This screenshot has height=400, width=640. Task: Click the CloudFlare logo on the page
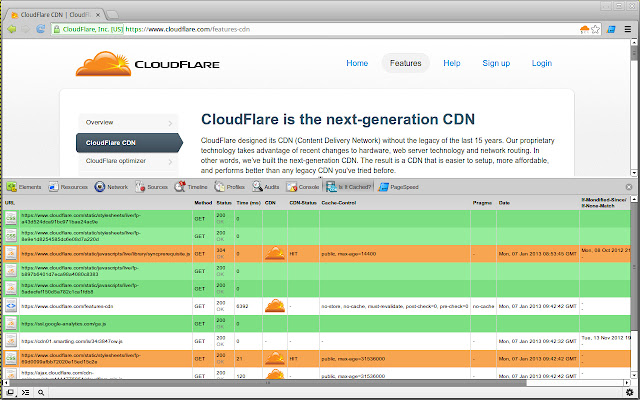[x=147, y=64]
